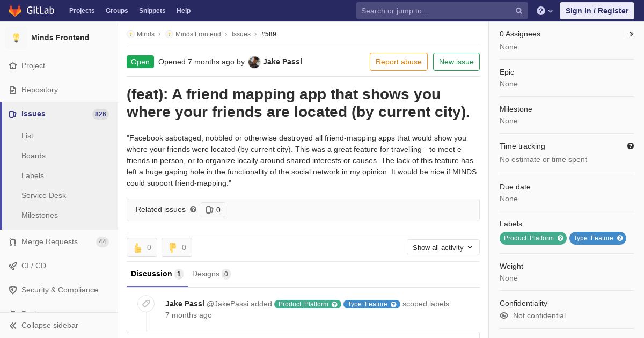The width and height of the screenshot is (644, 338).
Task: Click the label-added activity icon in the discussion
Action: (146, 304)
